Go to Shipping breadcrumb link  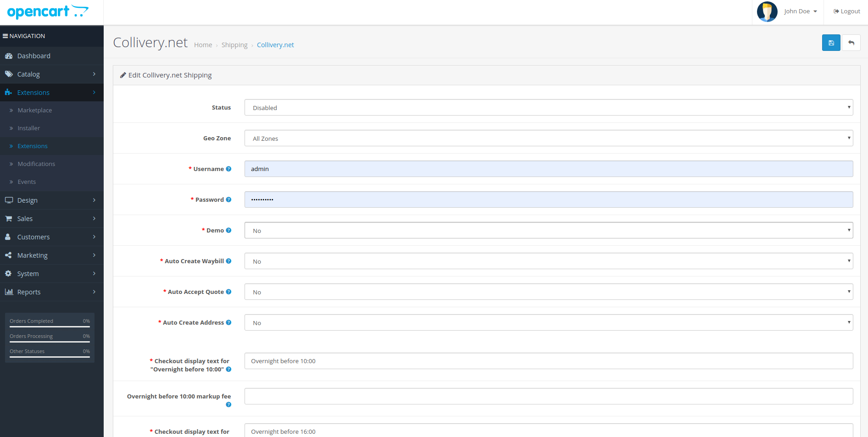[x=234, y=45]
